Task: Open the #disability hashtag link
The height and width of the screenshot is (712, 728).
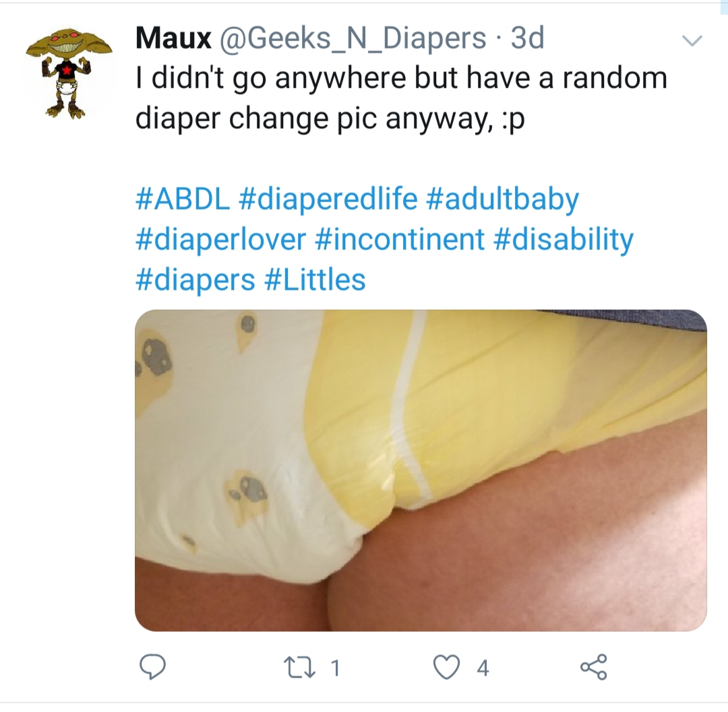Action: pos(564,240)
